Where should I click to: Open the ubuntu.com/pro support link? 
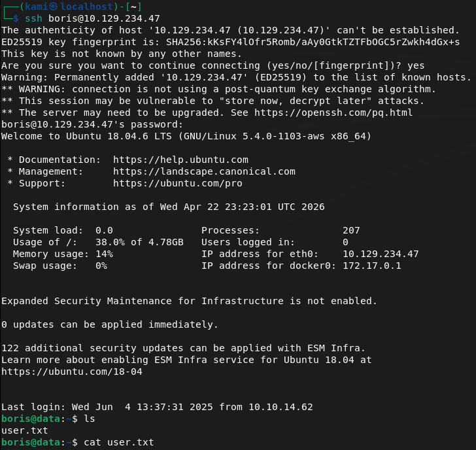point(177,183)
